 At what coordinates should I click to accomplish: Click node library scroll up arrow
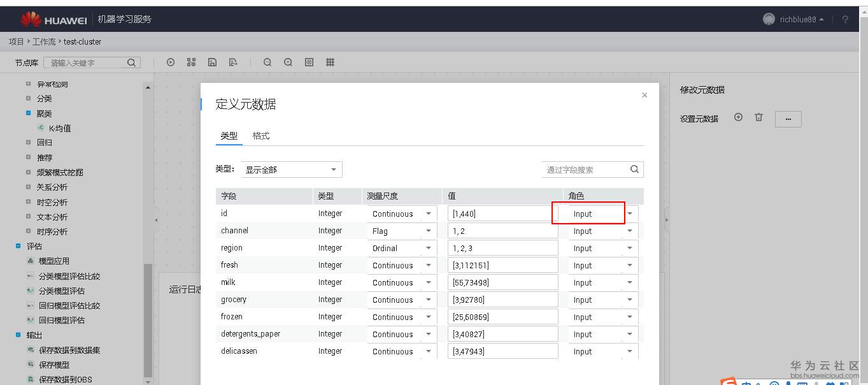[148, 87]
